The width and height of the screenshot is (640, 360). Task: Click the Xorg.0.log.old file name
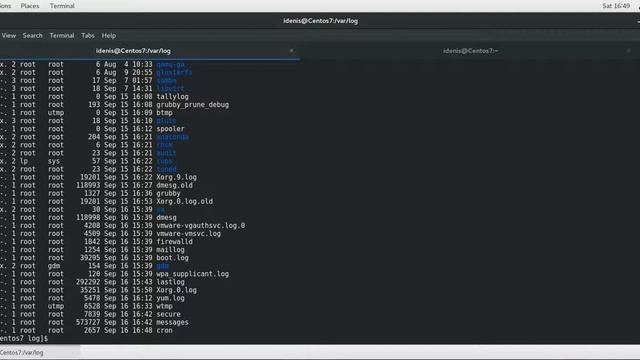click(x=184, y=201)
